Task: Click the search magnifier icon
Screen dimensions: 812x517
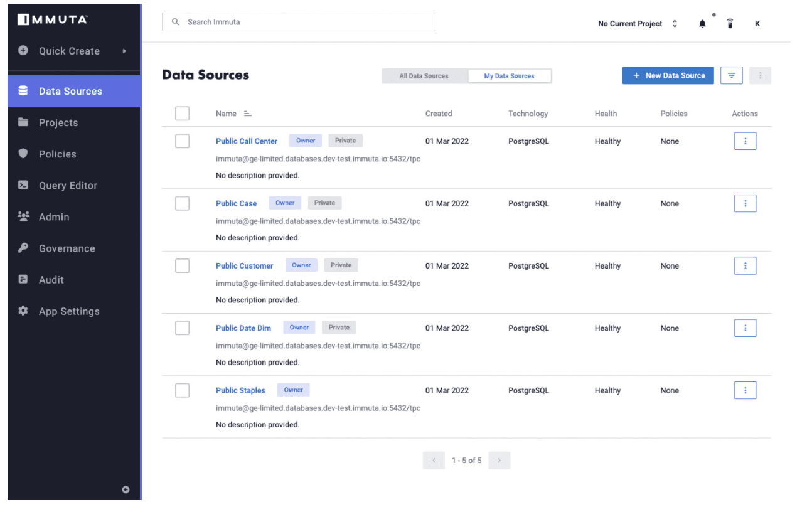Action: [x=176, y=22]
